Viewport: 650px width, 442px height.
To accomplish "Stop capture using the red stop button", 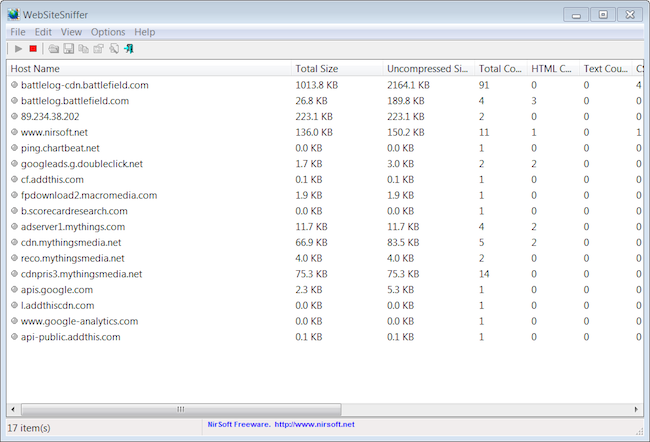I will (x=33, y=49).
